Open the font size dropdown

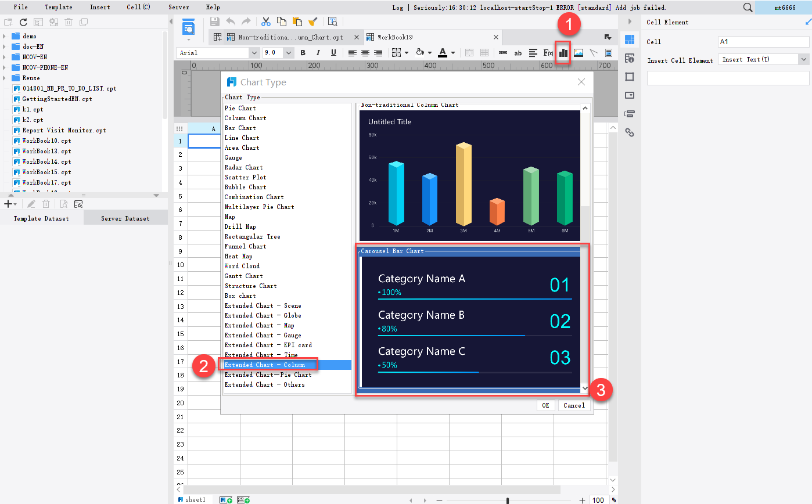pos(288,53)
